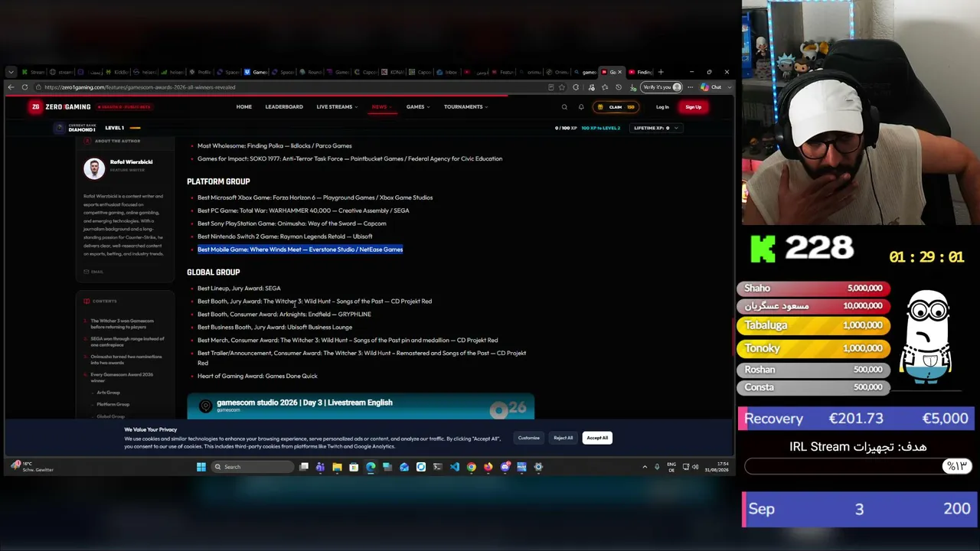This screenshot has width=980, height=551.
Task: Open the site search magnifier
Action: point(564,107)
